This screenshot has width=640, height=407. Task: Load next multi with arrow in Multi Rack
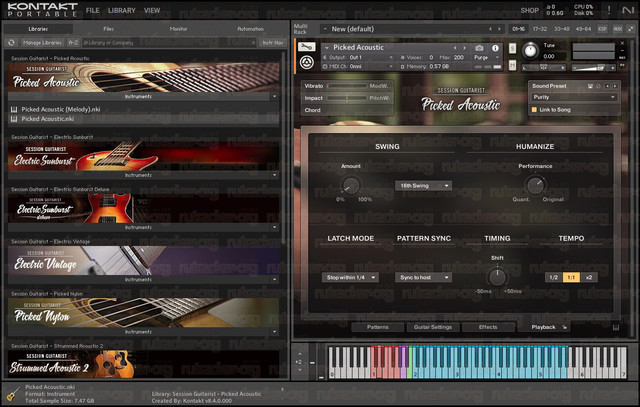[x=499, y=29]
